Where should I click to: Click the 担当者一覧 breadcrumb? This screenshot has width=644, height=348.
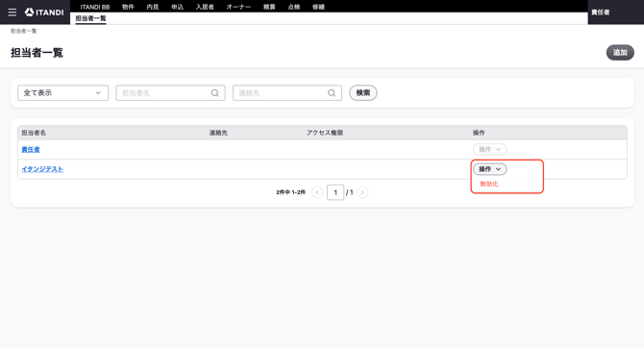coord(24,31)
